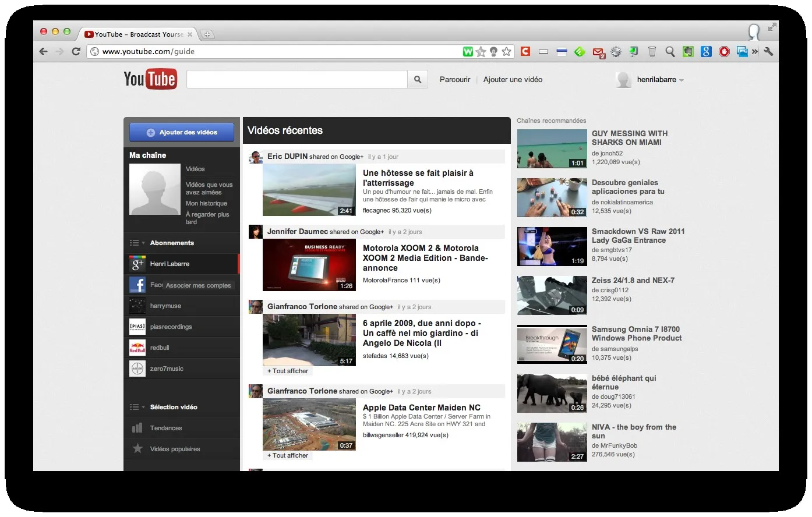Click the redbull channel logo
Screen dimensions: 812x517
[137, 348]
